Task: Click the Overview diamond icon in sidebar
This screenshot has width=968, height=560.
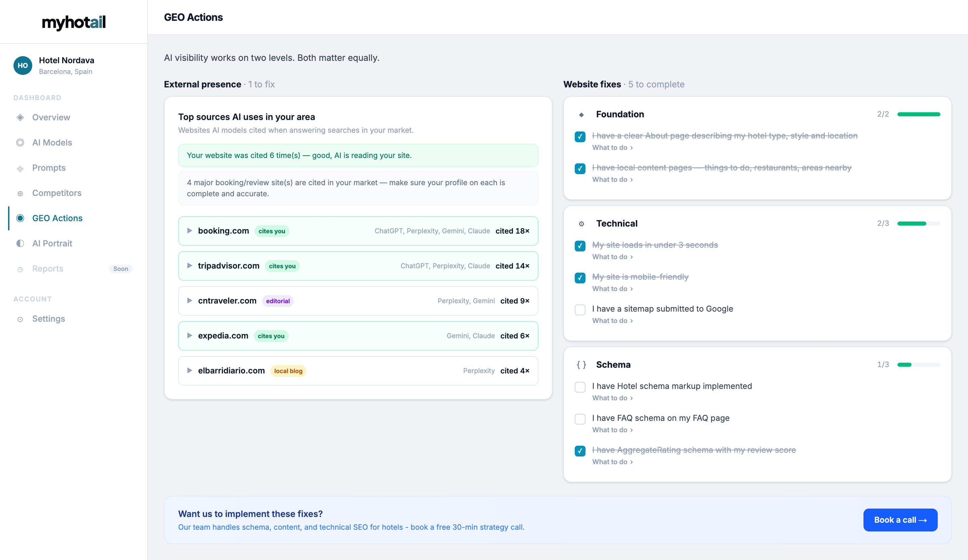Action: (21, 118)
